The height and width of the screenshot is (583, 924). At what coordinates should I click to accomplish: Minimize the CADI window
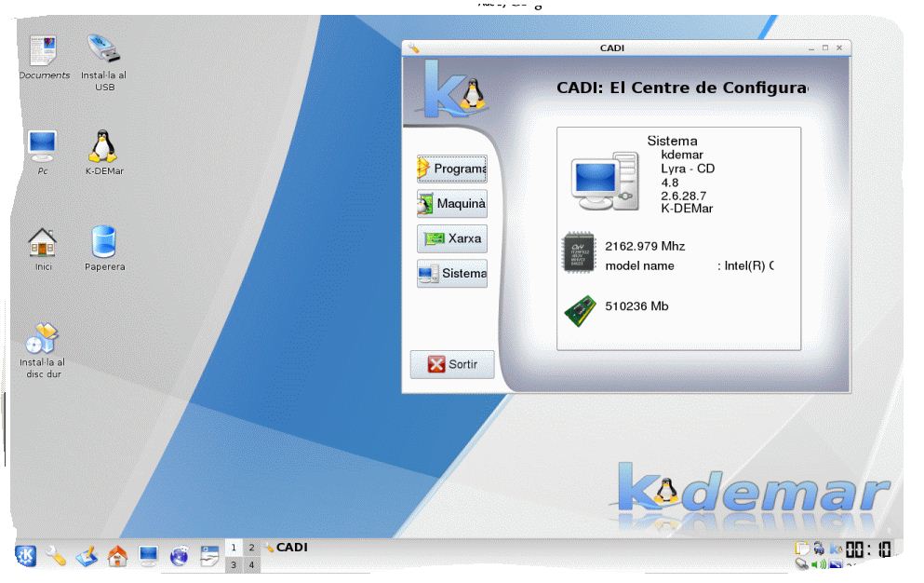(x=811, y=48)
